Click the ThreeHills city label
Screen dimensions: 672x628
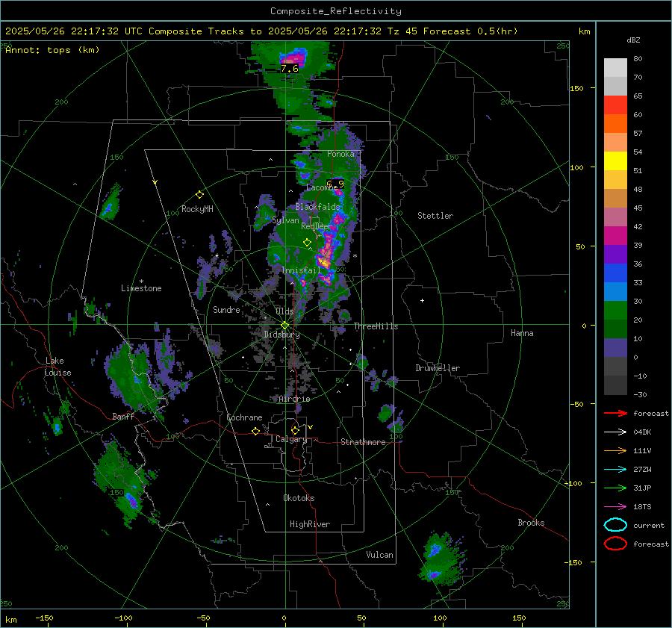pos(376,326)
